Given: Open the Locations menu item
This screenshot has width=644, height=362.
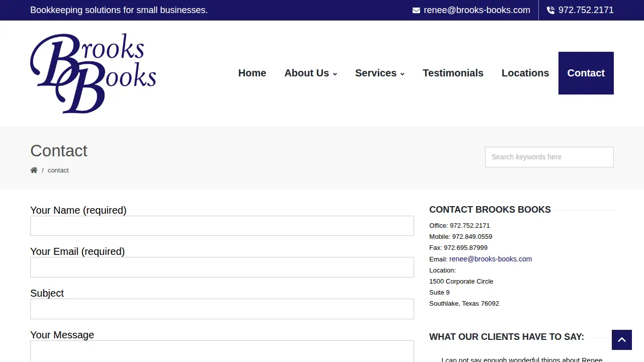Looking at the screenshot, I should pyautogui.click(x=525, y=73).
